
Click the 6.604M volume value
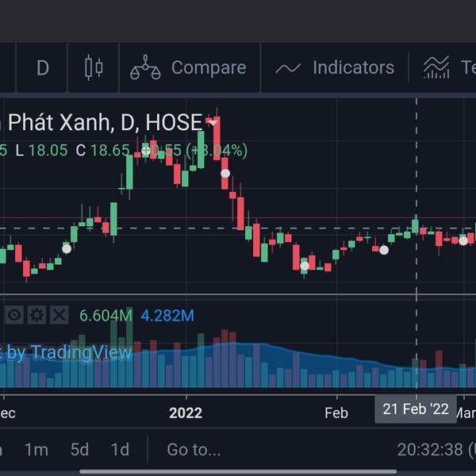(106, 316)
